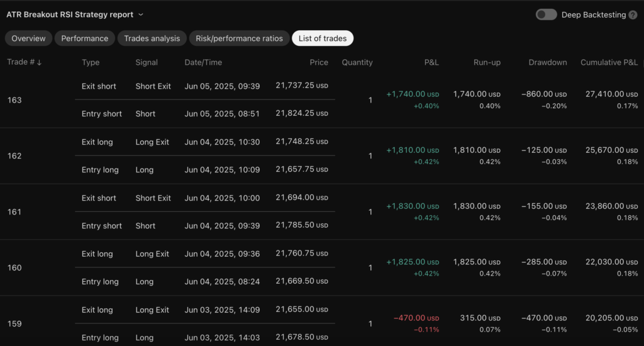The image size is (644, 346).
Task: Click the Cumulative P&L column header
Action: pyautogui.click(x=609, y=62)
